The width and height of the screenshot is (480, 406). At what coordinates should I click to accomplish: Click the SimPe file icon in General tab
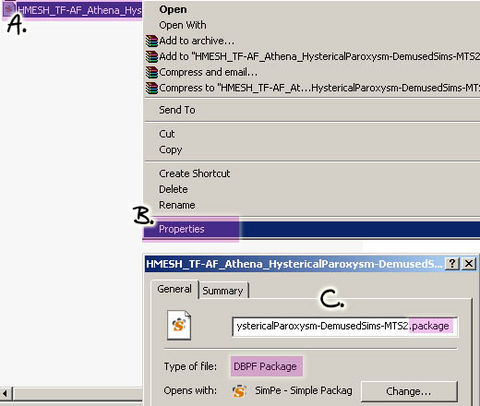[179, 325]
